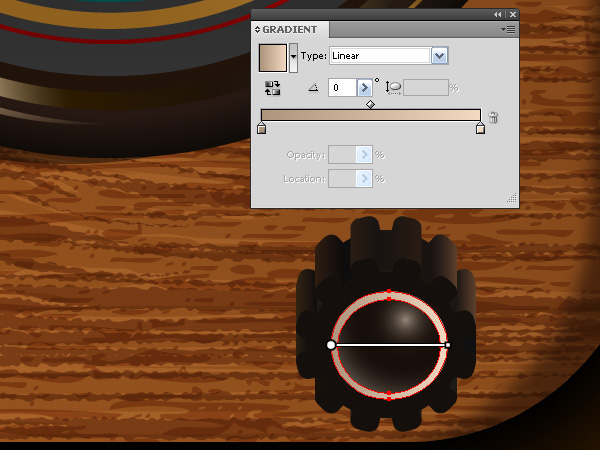Click the angle value field showing 0
Screen dimensions: 600x450
point(342,88)
